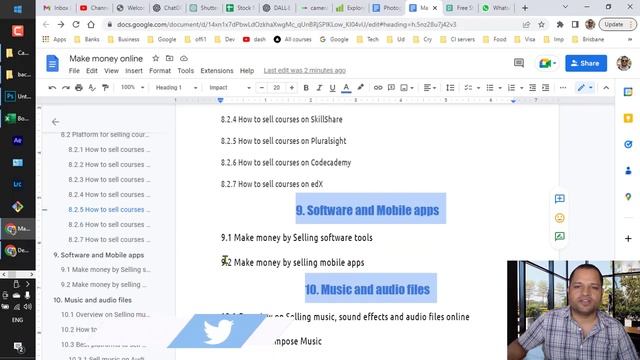Open the editing mode pencil dropdown
Image resolution: width=640 pixels, height=360 pixels.
click(584, 87)
